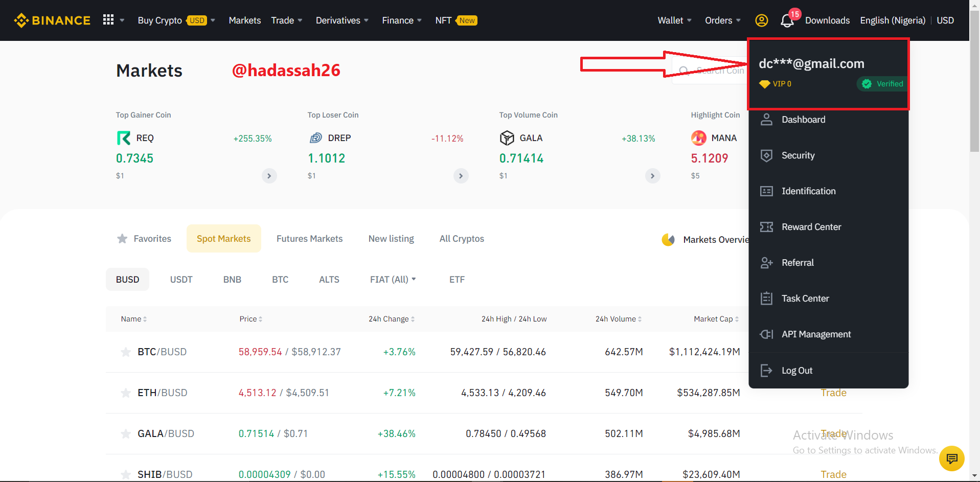Click the page vertical scrollbar
Screen dimensions: 980x482
pyautogui.click(x=974, y=82)
